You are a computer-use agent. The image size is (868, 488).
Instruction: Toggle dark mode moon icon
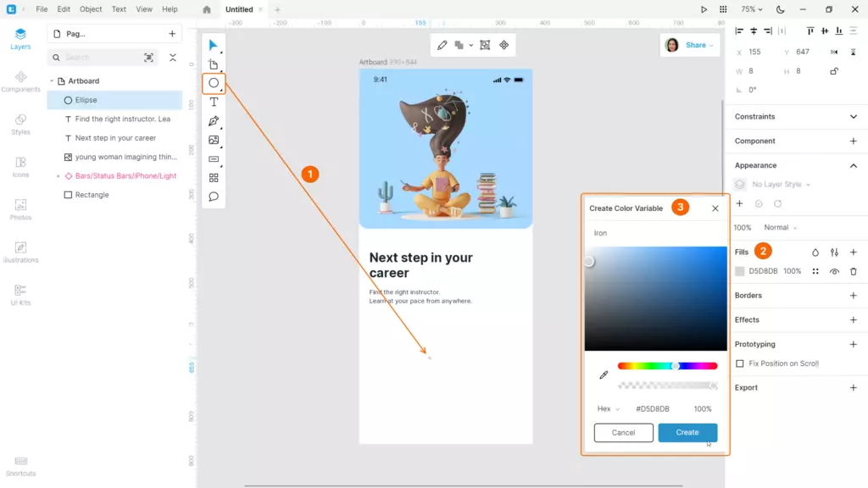point(780,9)
